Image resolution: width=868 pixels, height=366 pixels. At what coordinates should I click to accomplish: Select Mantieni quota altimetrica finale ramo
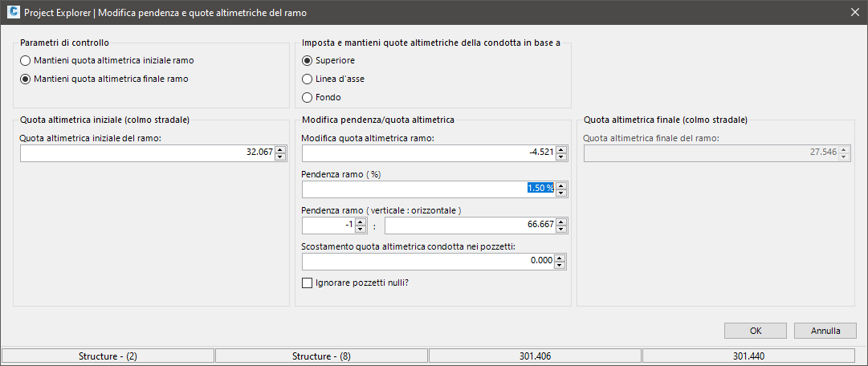(26, 79)
